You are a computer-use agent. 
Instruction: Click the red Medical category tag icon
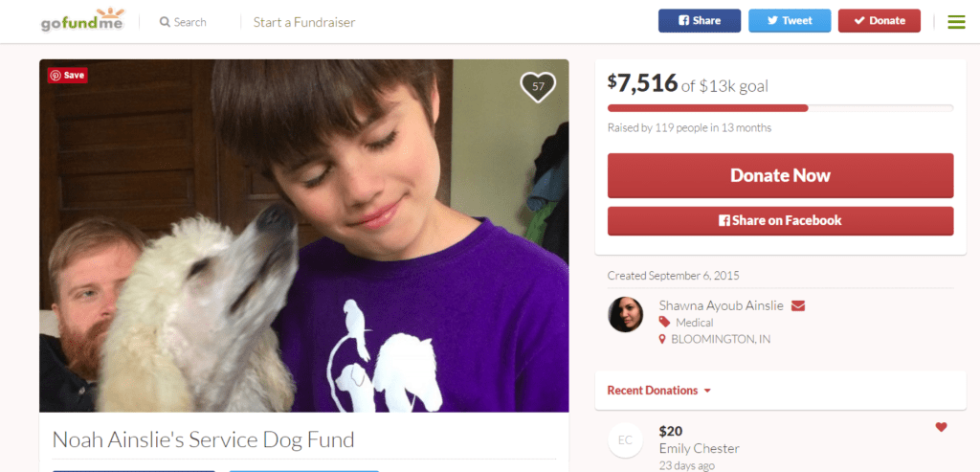pyautogui.click(x=664, y=323)
